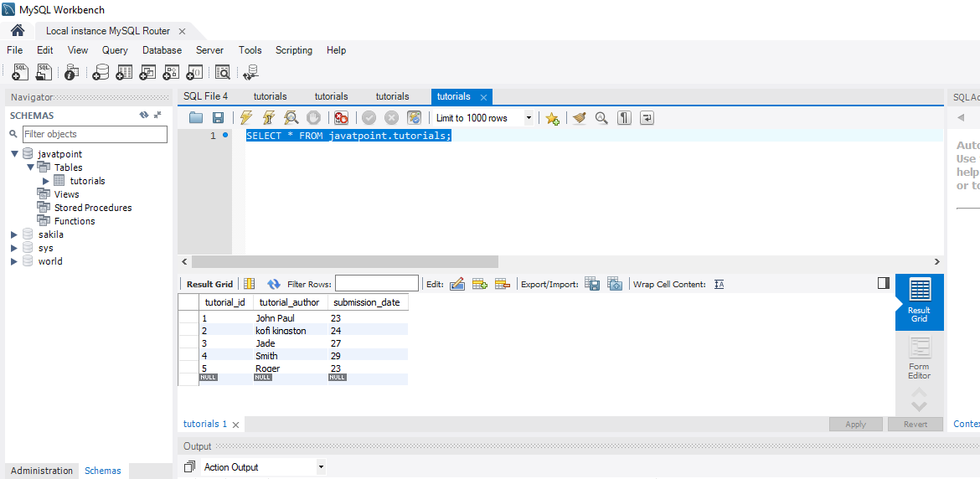980x479 pixels.
Task: Switch to Administration tab in Navigator
Action: pyautogui.click(x=42, y=471)
